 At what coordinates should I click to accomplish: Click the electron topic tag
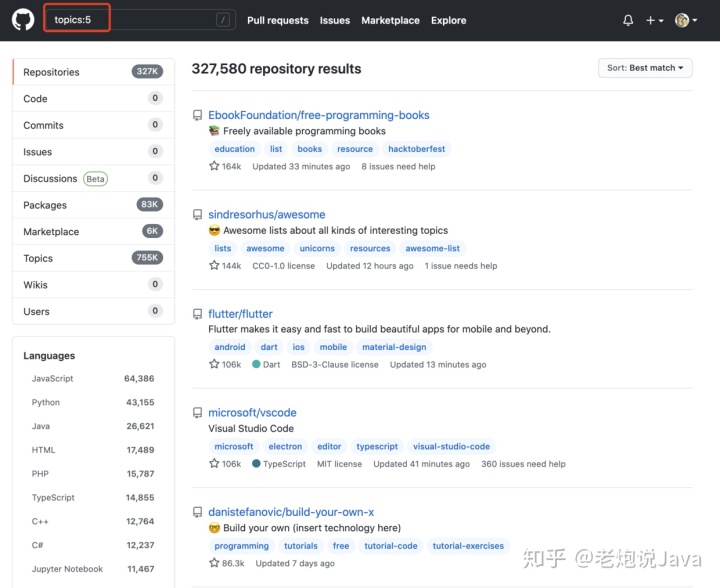click(x=285, y=446)
